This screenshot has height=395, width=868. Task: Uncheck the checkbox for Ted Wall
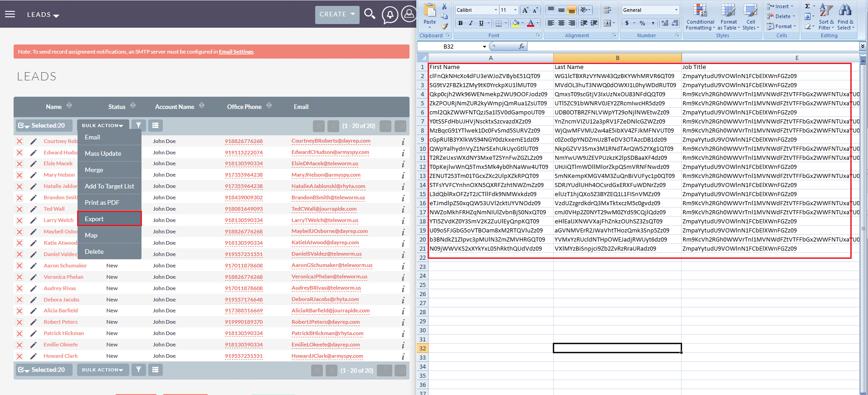coord(20,209)
